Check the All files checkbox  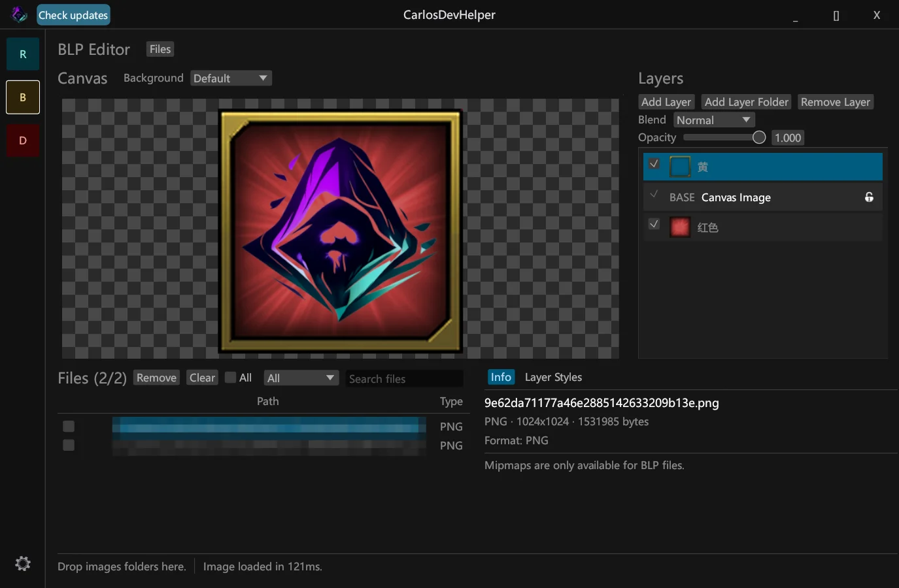(230, 378)
